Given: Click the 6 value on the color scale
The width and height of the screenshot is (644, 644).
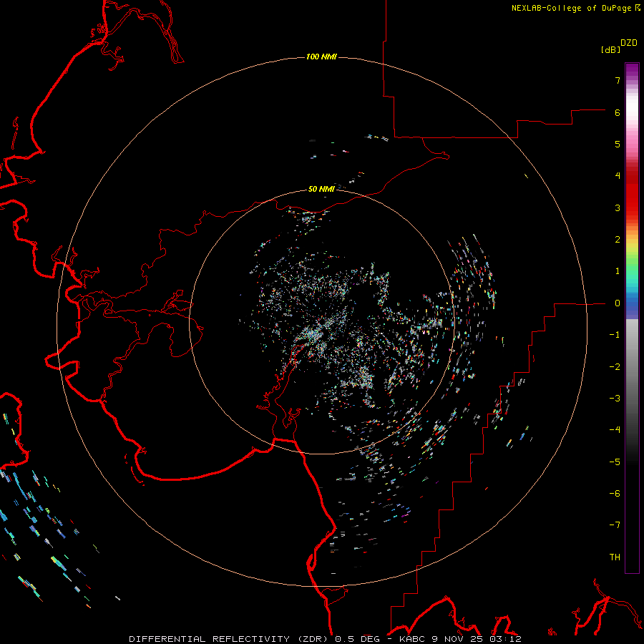Looking at the screenshot, I should (618, 112).
